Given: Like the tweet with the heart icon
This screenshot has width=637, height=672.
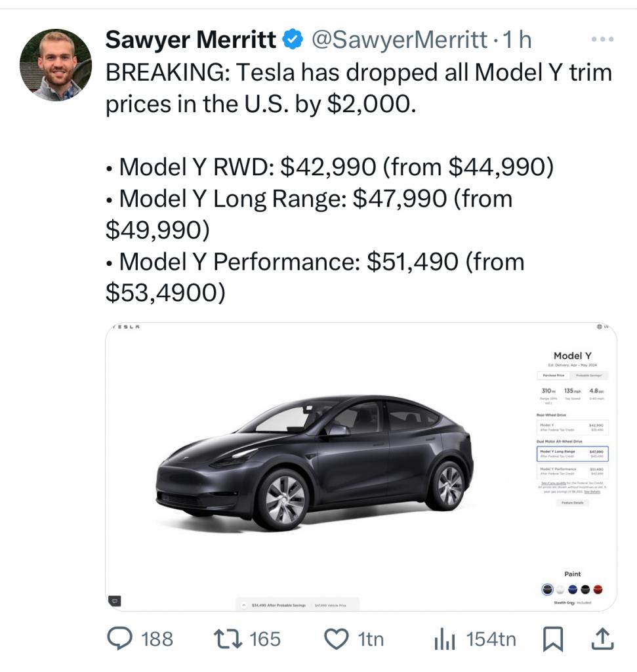Looking at the screenshot, I should coord(336,639).
